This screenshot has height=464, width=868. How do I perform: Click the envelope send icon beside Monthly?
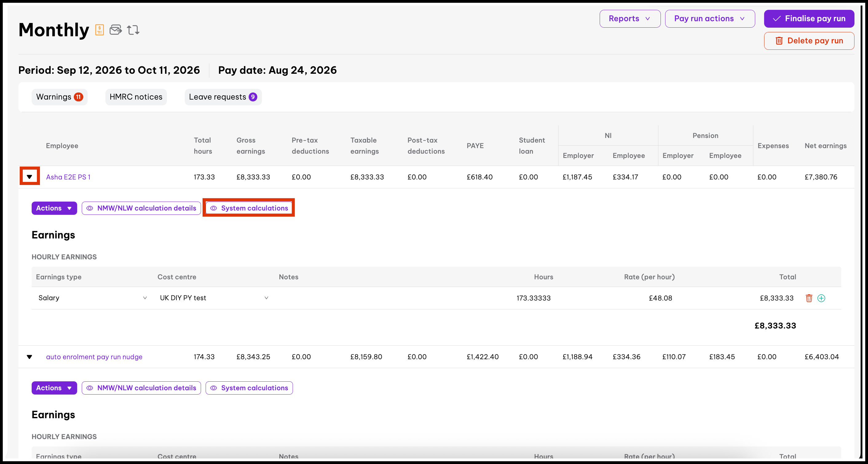[116, 29]
